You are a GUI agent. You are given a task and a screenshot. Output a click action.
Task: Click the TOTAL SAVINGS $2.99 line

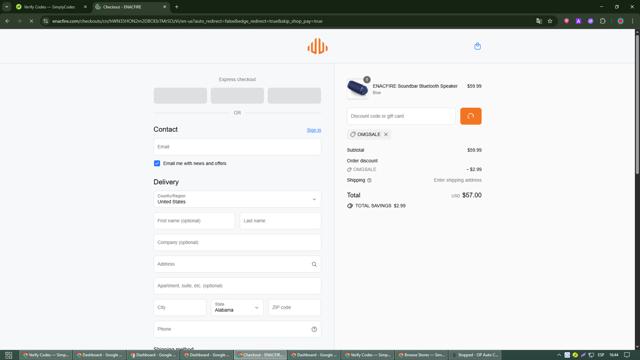pos(376,206)
